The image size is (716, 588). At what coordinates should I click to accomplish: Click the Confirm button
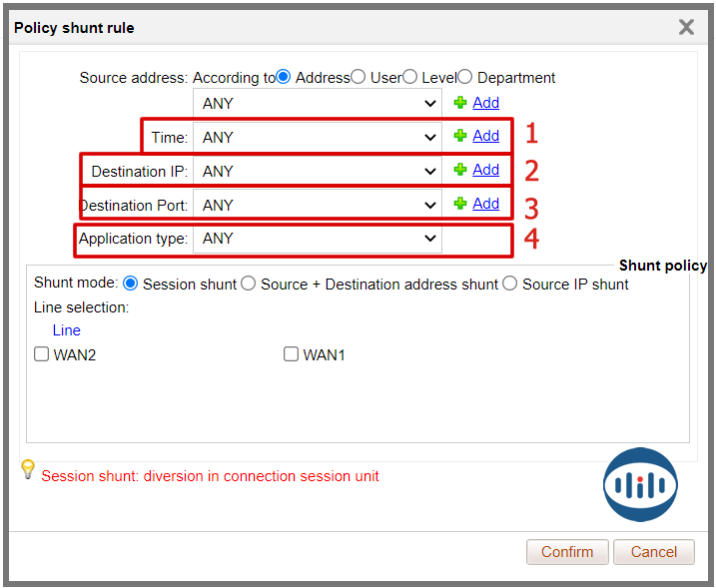tap(567, 552)
